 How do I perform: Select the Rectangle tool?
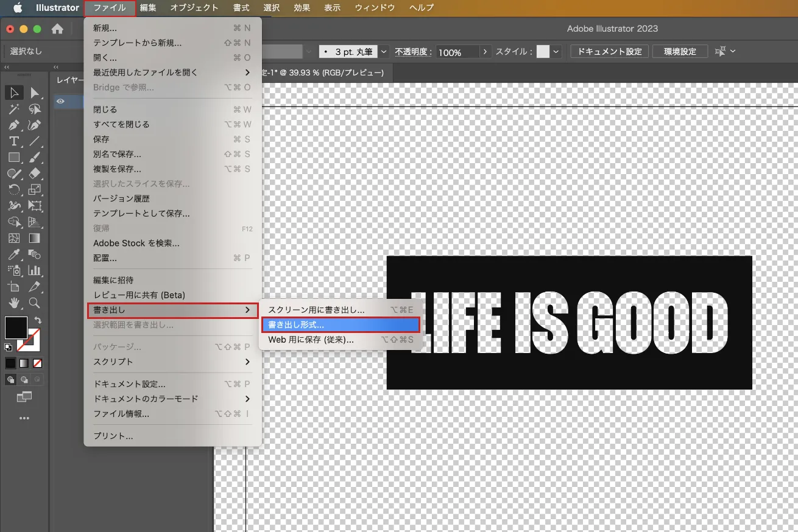(14, 157)
